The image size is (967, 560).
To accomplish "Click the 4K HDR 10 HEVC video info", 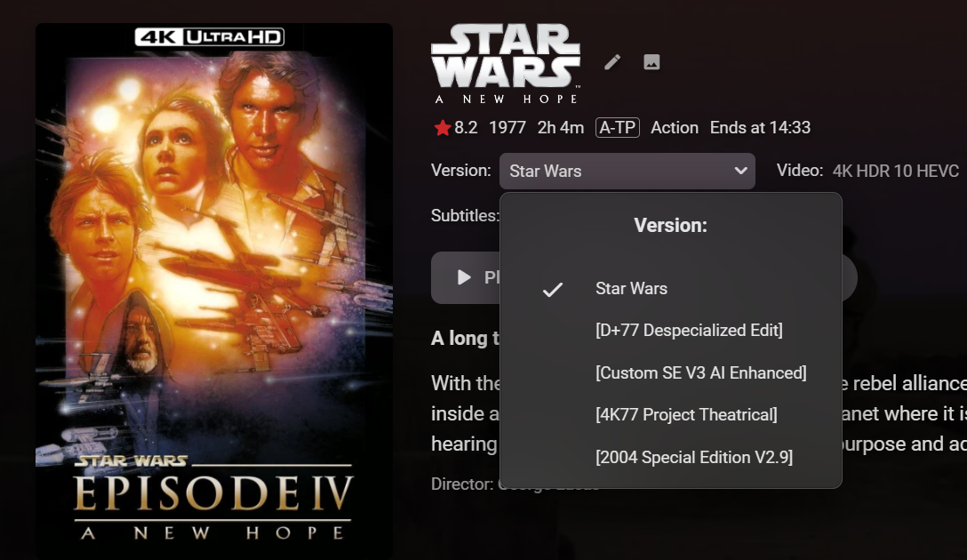I will 896,171.
